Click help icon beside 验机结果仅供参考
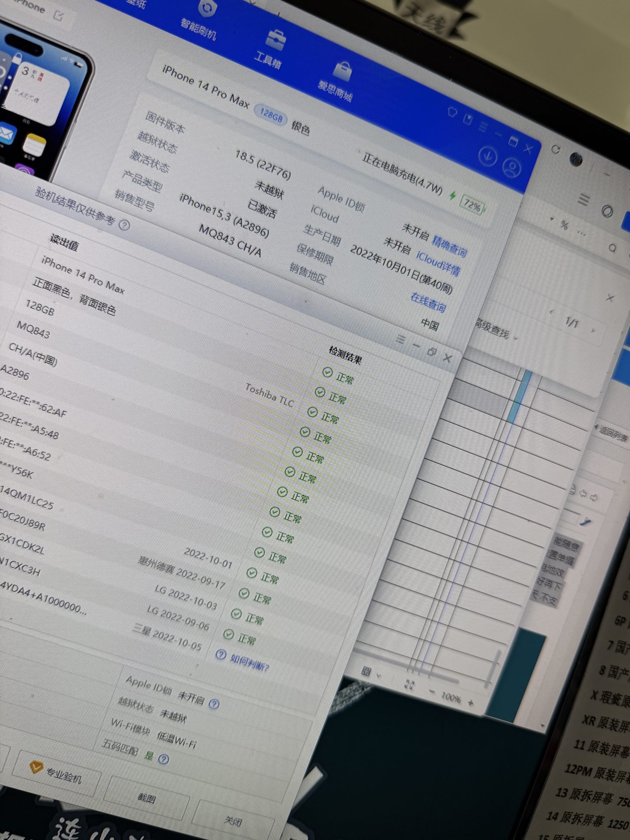The image size is (630, 840). (124, 225)
